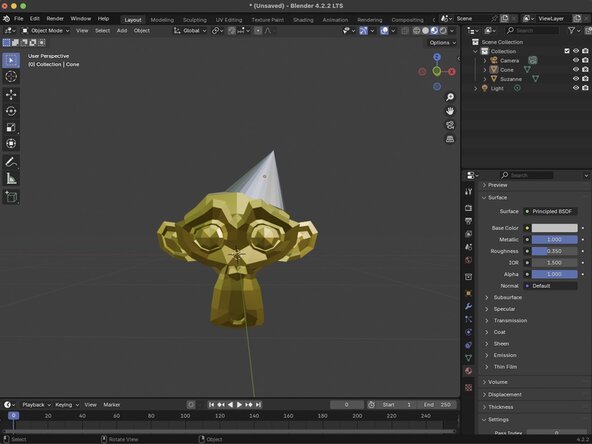
Task: Expand the Light tree item
Action: tap(476, 88)
